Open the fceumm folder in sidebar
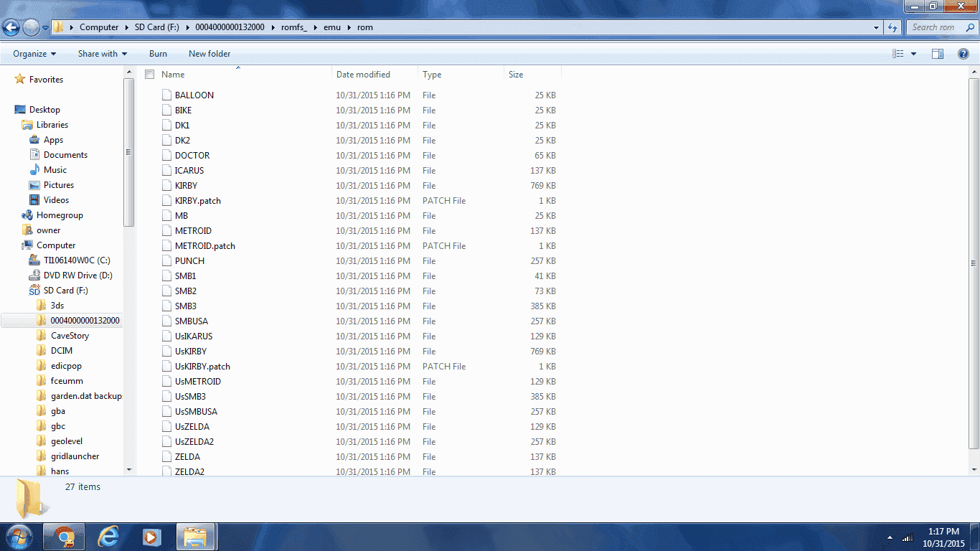Image resolution: width=980 pixels, height=551 pixels. [x=67, y=381]
